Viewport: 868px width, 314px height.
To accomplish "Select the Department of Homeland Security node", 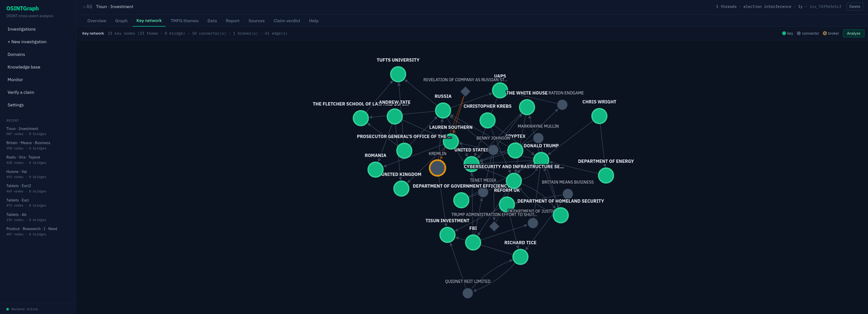I will 560,215.
